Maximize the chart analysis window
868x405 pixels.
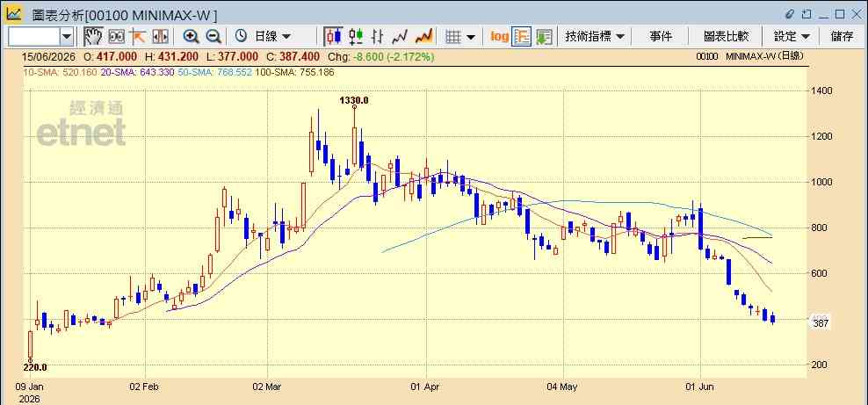coord(840,13)
